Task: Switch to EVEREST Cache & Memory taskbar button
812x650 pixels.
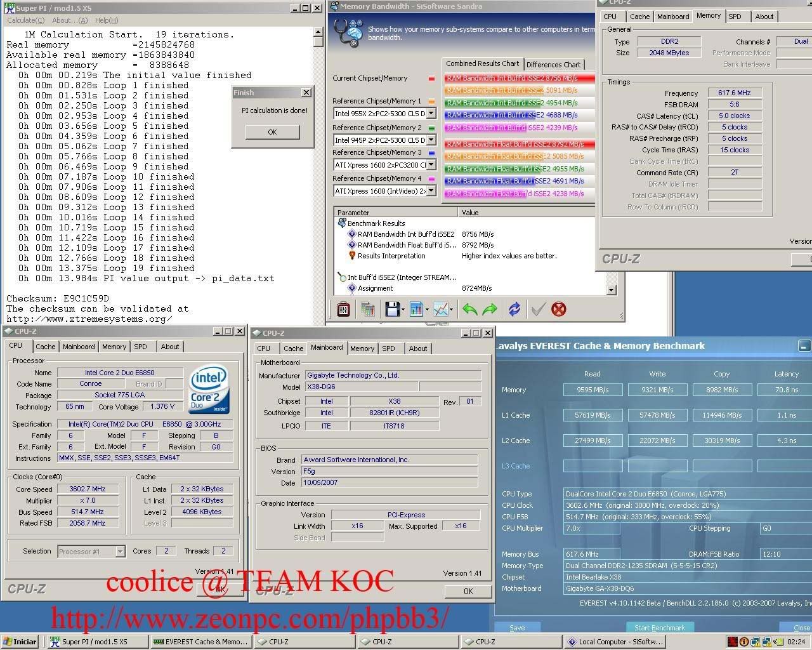Action: [x=201, y=642]
